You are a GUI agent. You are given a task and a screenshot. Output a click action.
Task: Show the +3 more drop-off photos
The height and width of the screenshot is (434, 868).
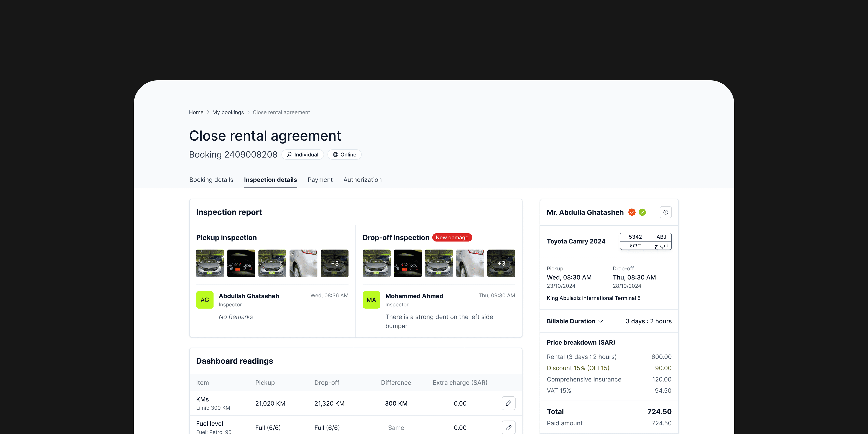tap(501, 263)
